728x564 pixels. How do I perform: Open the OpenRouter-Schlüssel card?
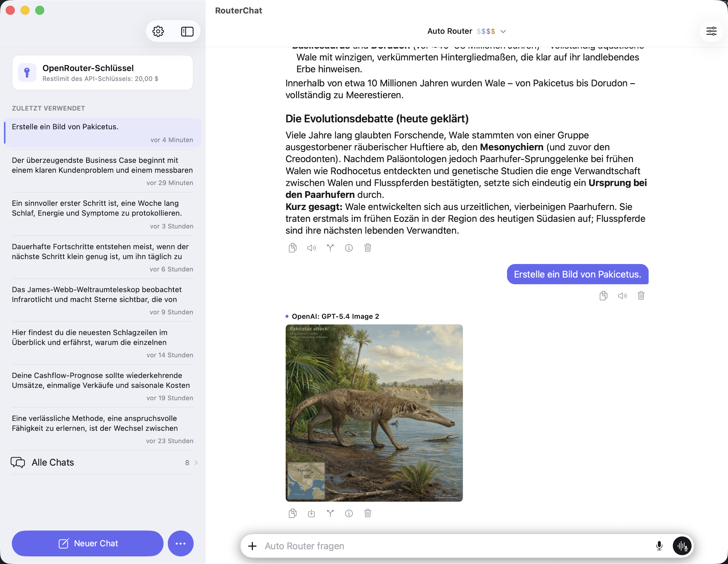(102, 73)
